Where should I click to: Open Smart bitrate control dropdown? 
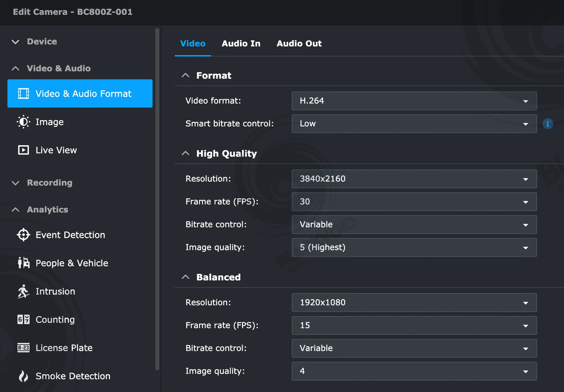point(414,124)
